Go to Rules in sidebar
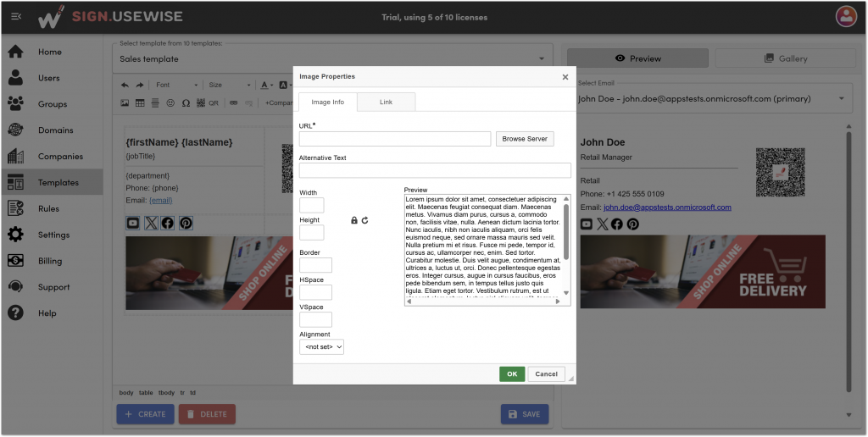The image size is (868, 437). [48, 208]
